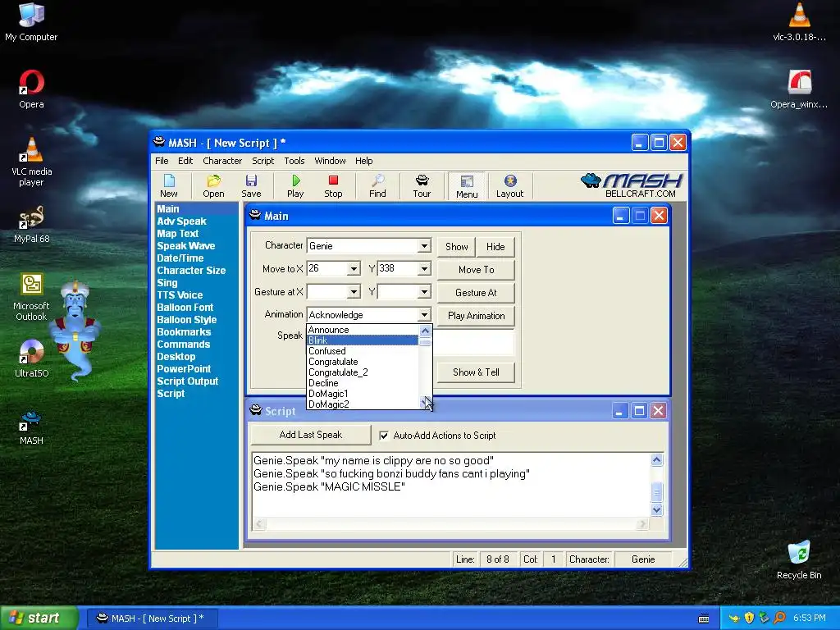Screen dimensions: 840x630
Task: Choose Announce from the animation list
Action: click(x=362, y=330)
